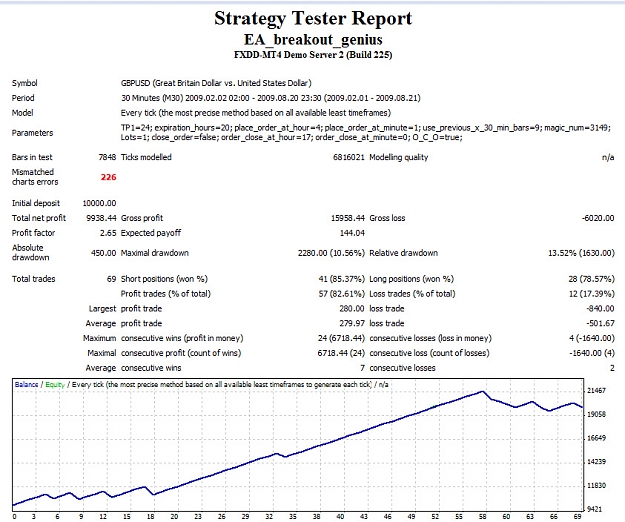
Task: Select the 30 Minutes (M30) period value
Action: [x=271, y=98]
